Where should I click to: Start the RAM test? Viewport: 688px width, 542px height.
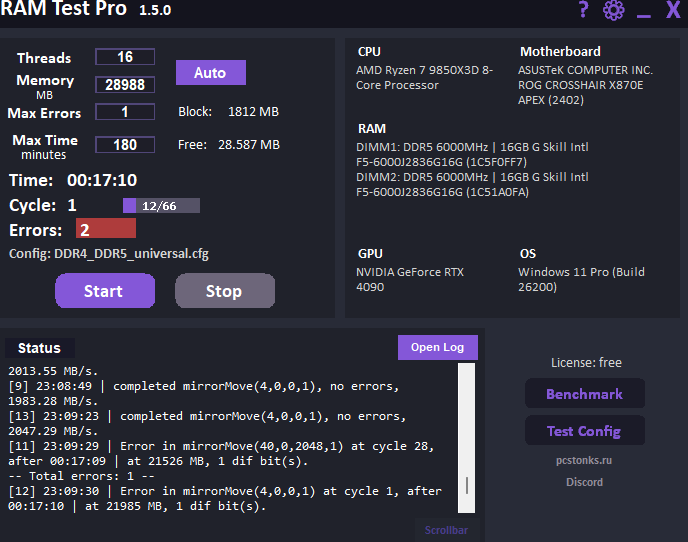105,291
